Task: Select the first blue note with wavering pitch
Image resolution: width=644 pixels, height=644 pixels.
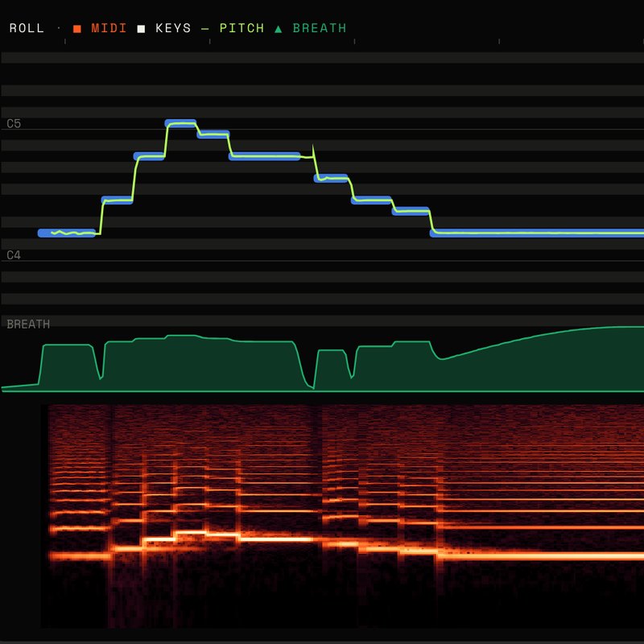Action: pyautogui.click(x=67, y=233)
